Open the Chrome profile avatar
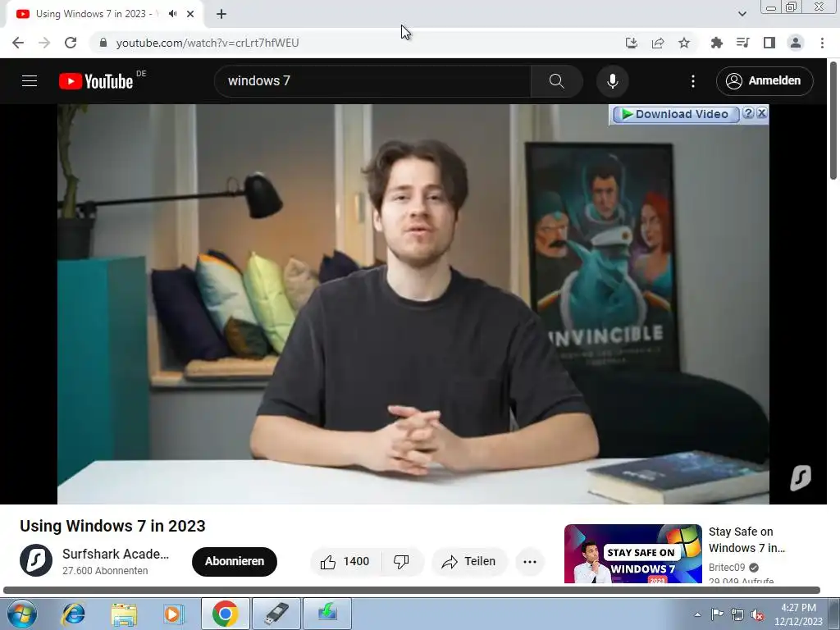Image resolution: width=840 pixels, height=630 pixels. 796,43
